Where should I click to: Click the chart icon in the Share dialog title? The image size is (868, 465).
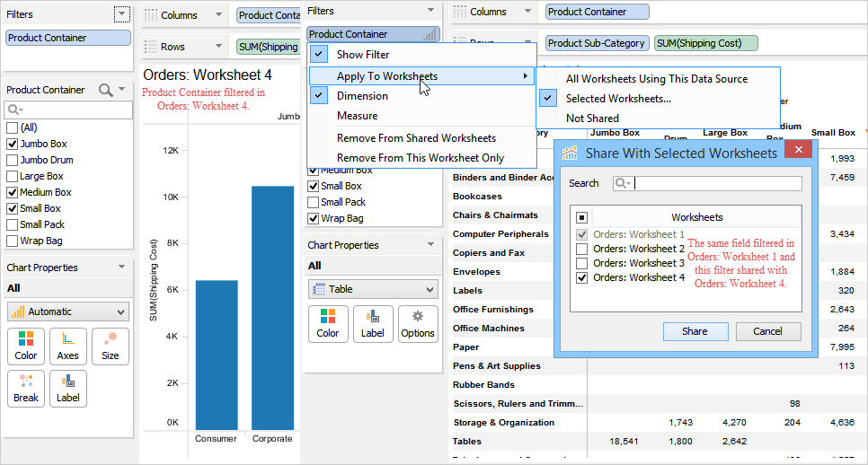570,154
